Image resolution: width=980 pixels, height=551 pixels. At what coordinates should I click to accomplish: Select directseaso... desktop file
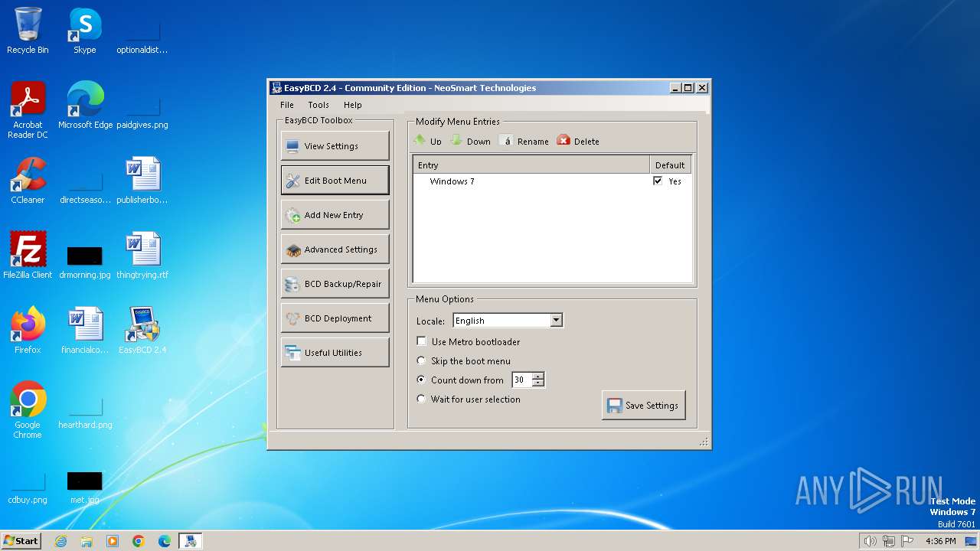coord(85,185)
